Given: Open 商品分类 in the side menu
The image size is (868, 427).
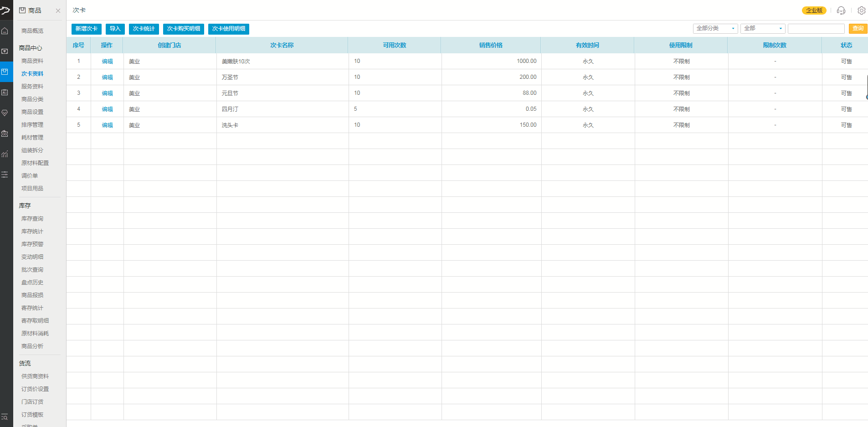Looking at the screenshot, I should 32,99.
